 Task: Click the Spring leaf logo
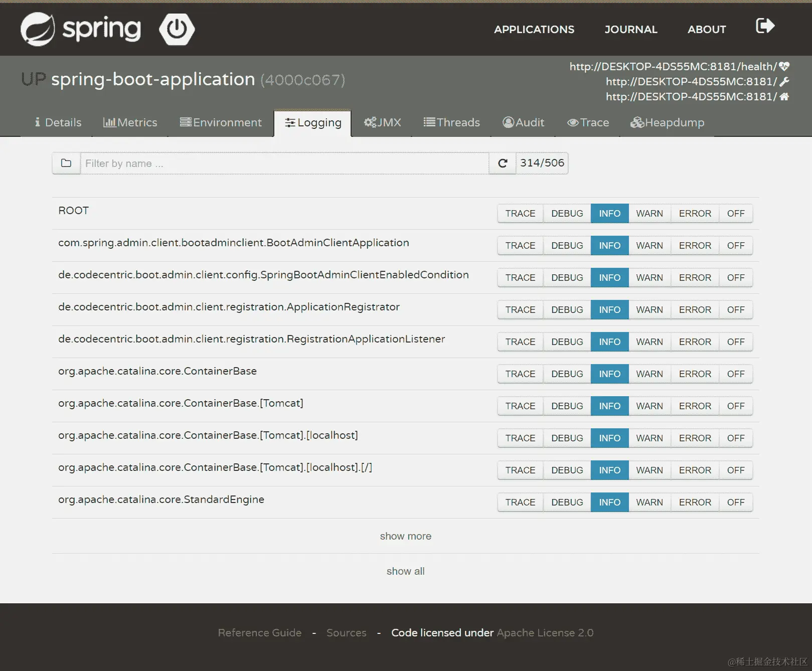38,29
